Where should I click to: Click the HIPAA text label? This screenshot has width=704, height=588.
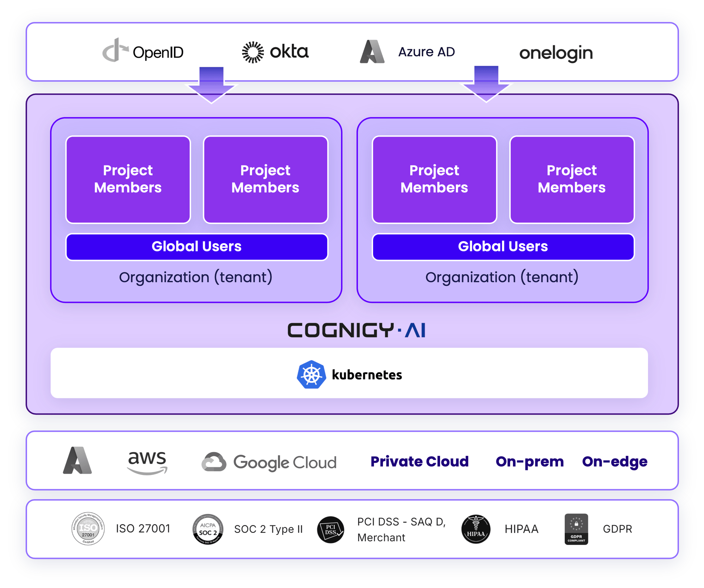coord(522,529)
